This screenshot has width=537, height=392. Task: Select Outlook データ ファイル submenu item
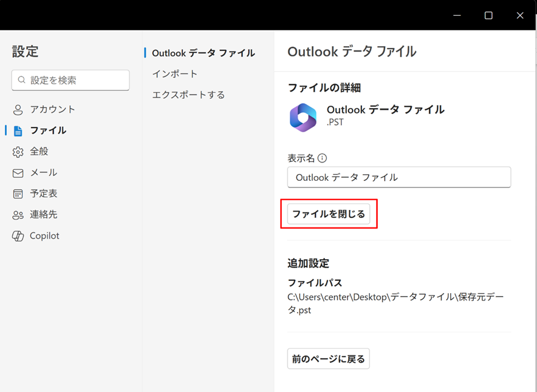(x=203, y=53)
